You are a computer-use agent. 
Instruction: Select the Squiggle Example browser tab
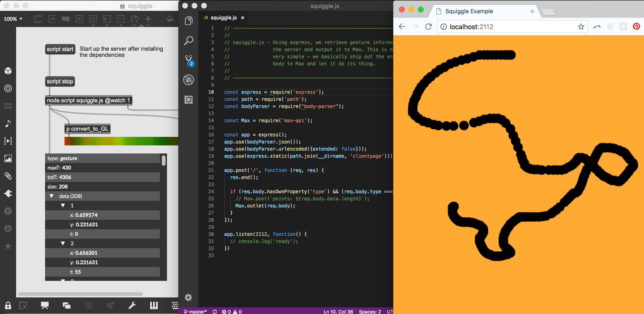[469, 11]
